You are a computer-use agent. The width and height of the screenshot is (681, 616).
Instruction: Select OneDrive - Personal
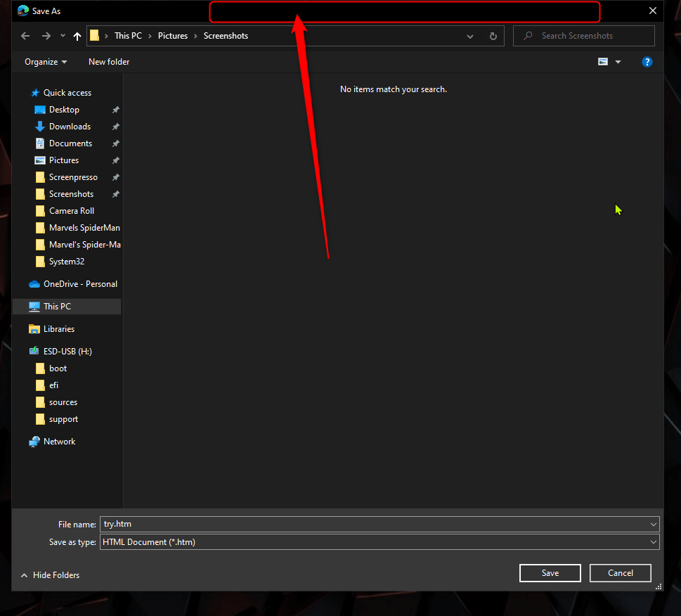pos(80,284)
